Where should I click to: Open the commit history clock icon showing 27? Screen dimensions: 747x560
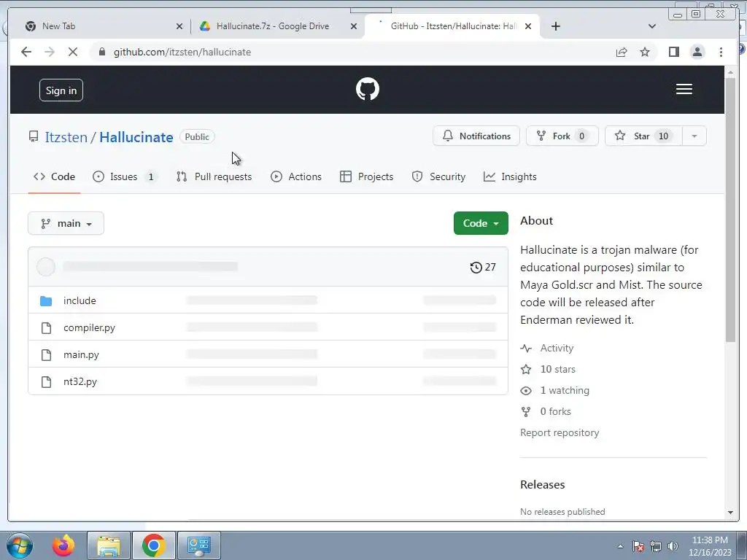pyautogui.click(x=483, y=267)
